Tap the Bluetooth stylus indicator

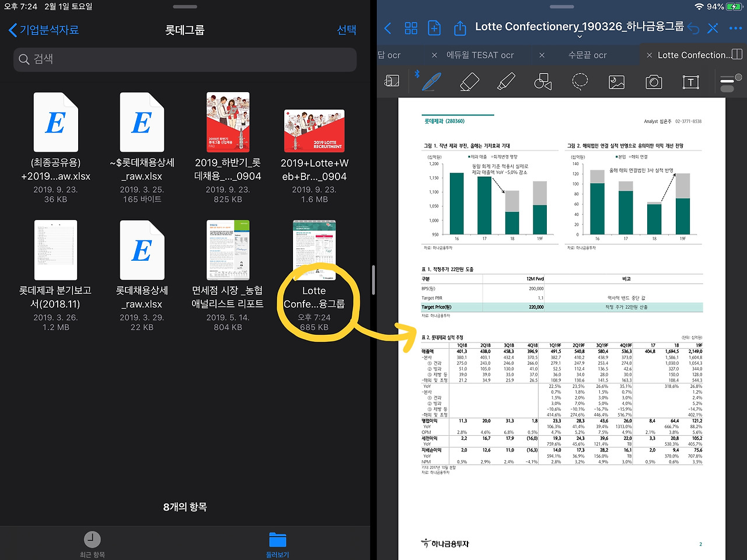click(417, 74)
